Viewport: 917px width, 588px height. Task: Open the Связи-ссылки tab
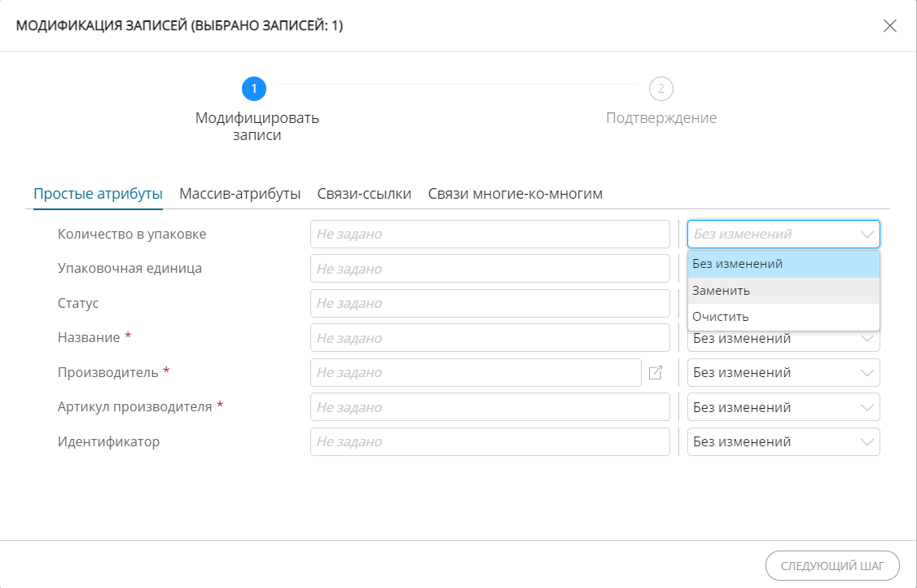click(364, 194)
